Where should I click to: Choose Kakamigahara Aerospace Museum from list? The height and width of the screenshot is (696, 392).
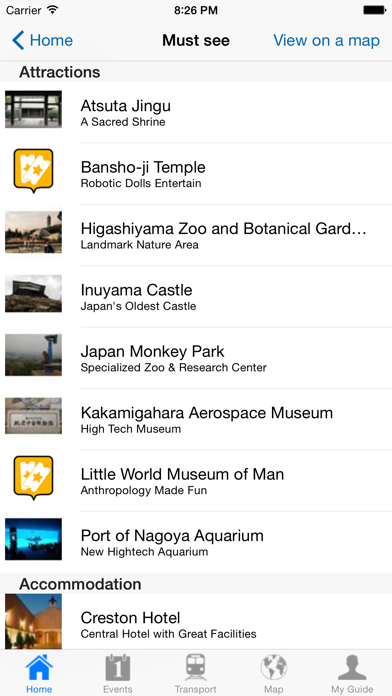196,419
